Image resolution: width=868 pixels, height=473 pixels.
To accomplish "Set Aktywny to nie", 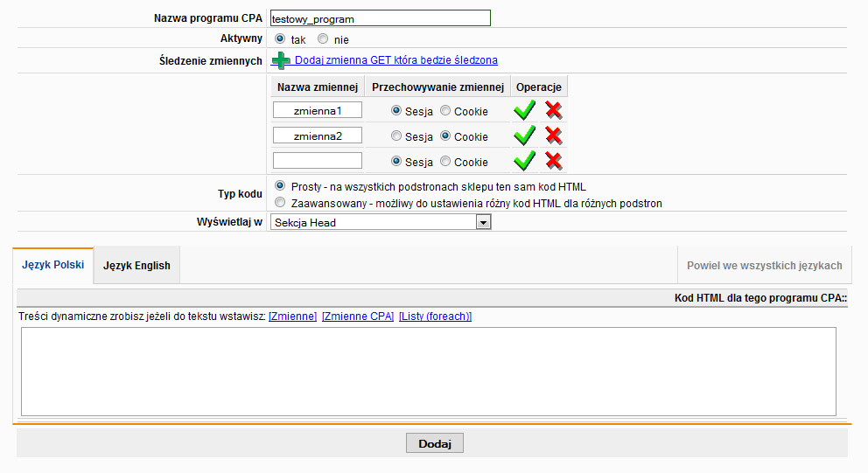I will click(x=323, y=39).
